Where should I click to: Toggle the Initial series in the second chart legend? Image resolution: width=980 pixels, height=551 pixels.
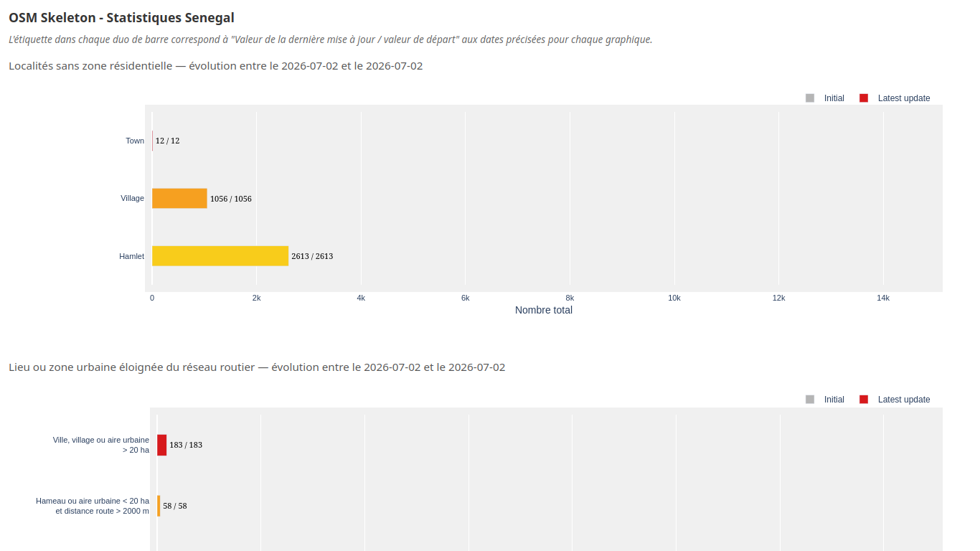[825, 400]
